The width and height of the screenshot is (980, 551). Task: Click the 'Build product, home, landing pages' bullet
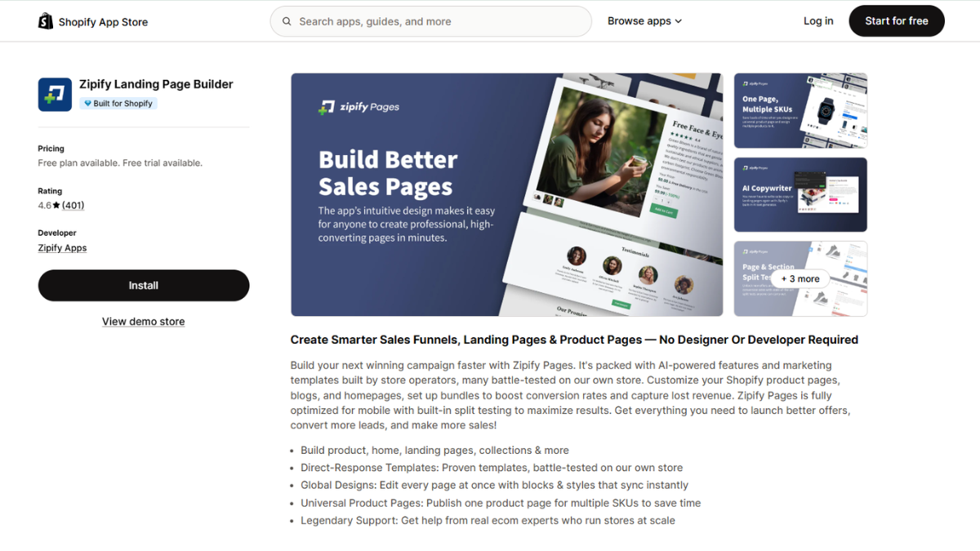point(435,451)
